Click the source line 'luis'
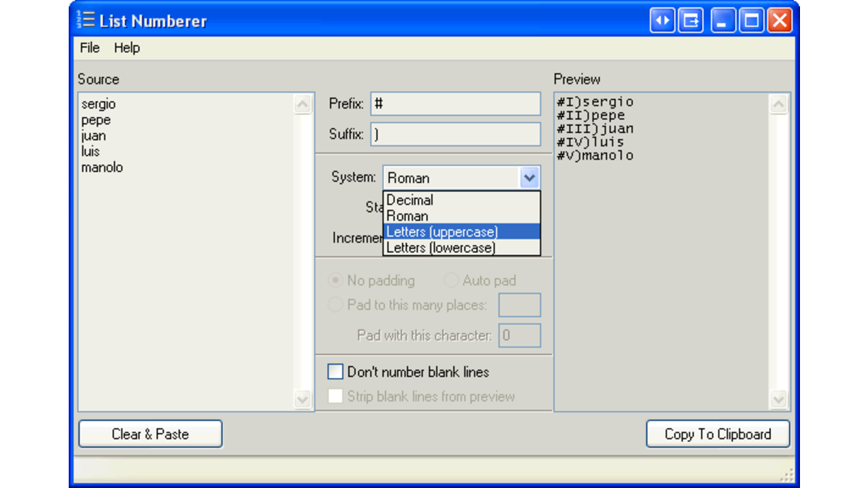This screenshot has width=868, height=488. [90, 152]
